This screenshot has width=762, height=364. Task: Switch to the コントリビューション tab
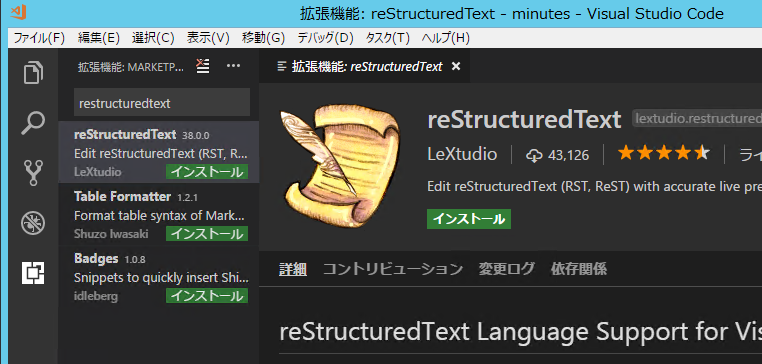pyautogui.click(x=393, y=269)
